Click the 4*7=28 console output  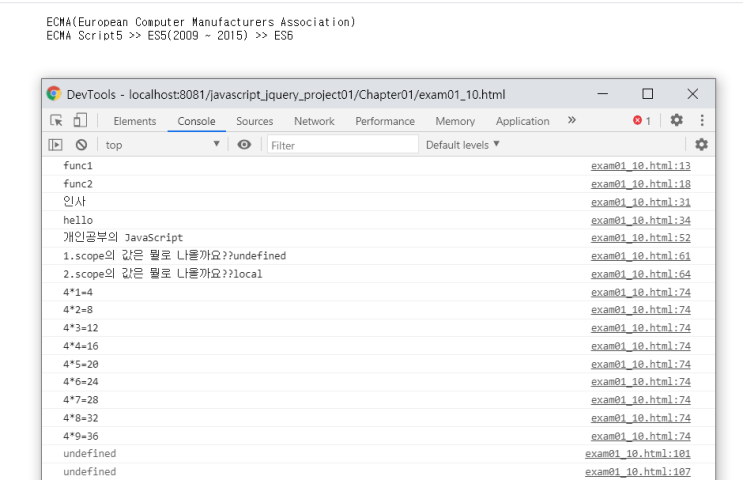(x=81, y=400)
